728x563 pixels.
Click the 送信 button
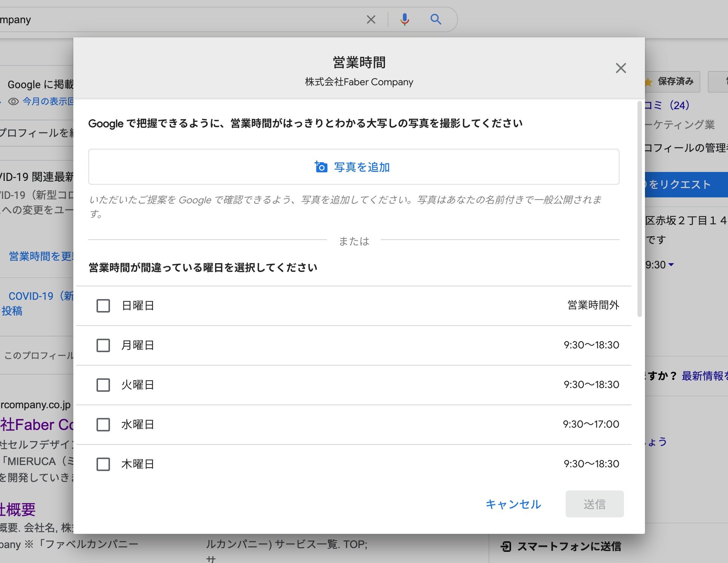point(594,504)
